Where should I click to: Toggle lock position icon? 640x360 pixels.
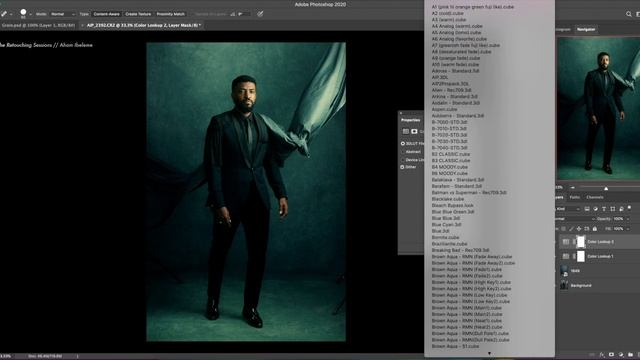(x=579, y=229)
